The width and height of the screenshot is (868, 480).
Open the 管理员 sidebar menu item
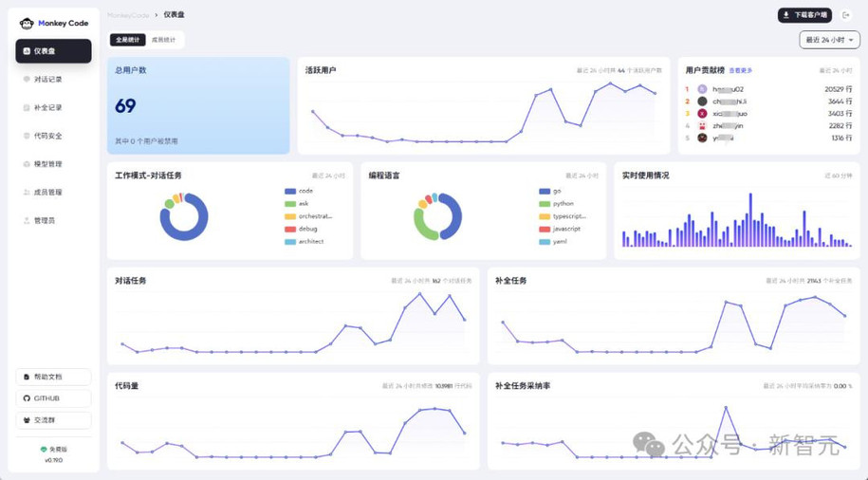45,220
